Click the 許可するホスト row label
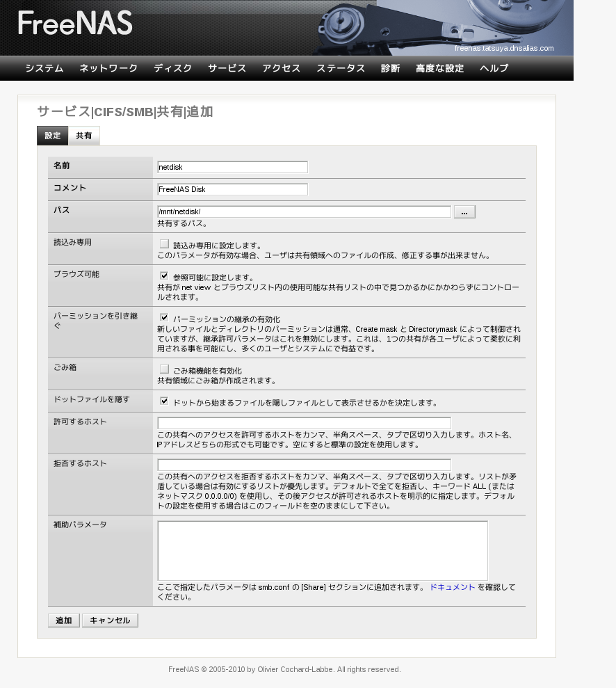 click(80, 422)
